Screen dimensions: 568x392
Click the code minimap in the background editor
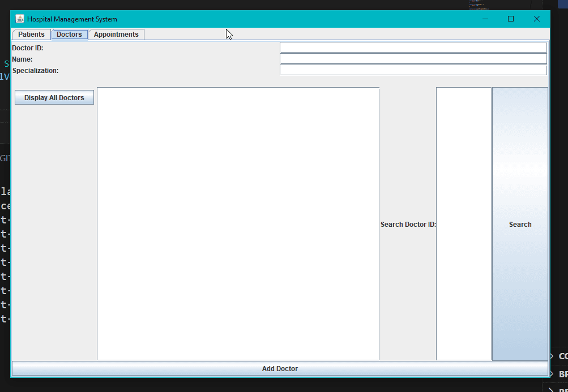(x=478, y=5)
